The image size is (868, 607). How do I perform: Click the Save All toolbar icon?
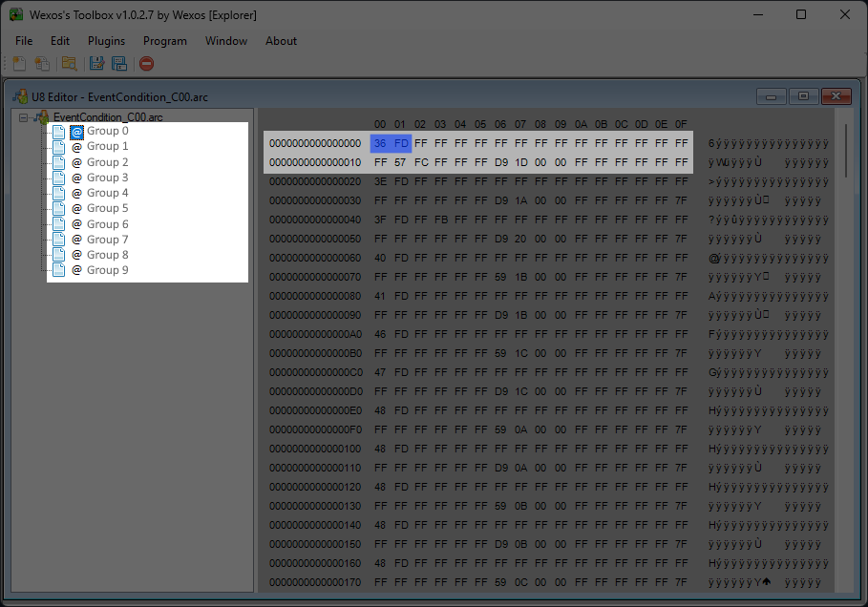point(119,64)
